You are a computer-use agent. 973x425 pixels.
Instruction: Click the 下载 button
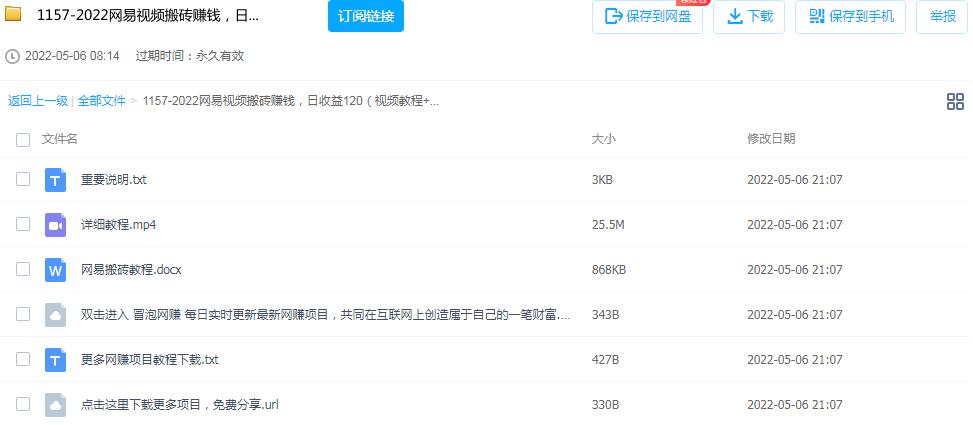(749, 17)
